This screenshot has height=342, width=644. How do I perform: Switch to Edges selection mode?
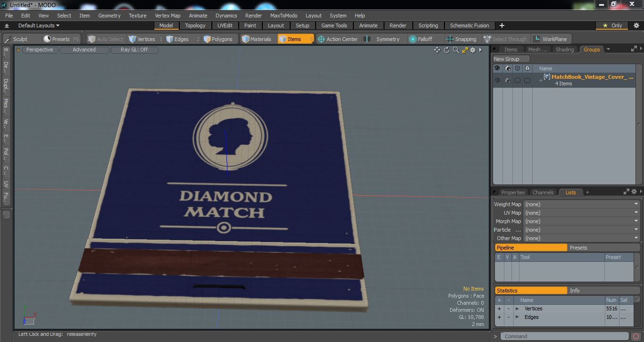[182, 39]
